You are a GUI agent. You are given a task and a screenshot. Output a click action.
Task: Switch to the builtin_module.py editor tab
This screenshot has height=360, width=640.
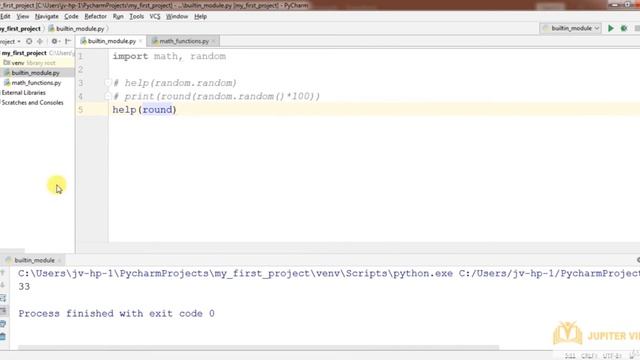tap(111, 41)
